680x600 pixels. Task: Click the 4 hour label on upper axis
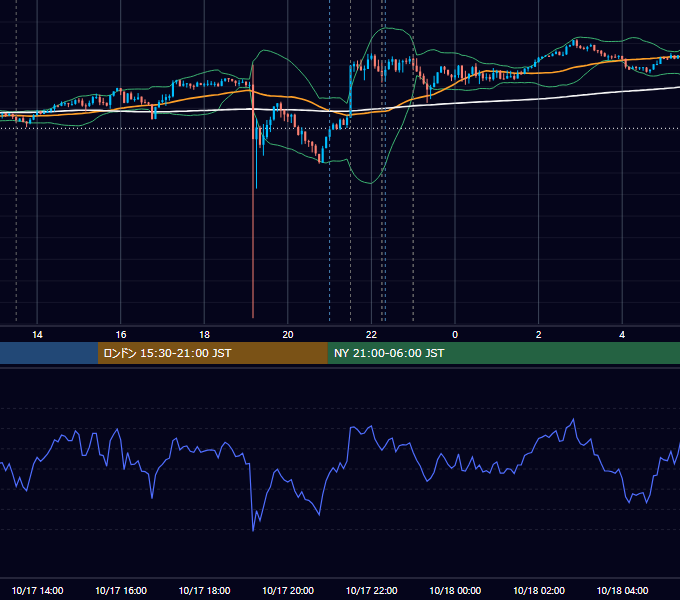click(x=622, y=335)
